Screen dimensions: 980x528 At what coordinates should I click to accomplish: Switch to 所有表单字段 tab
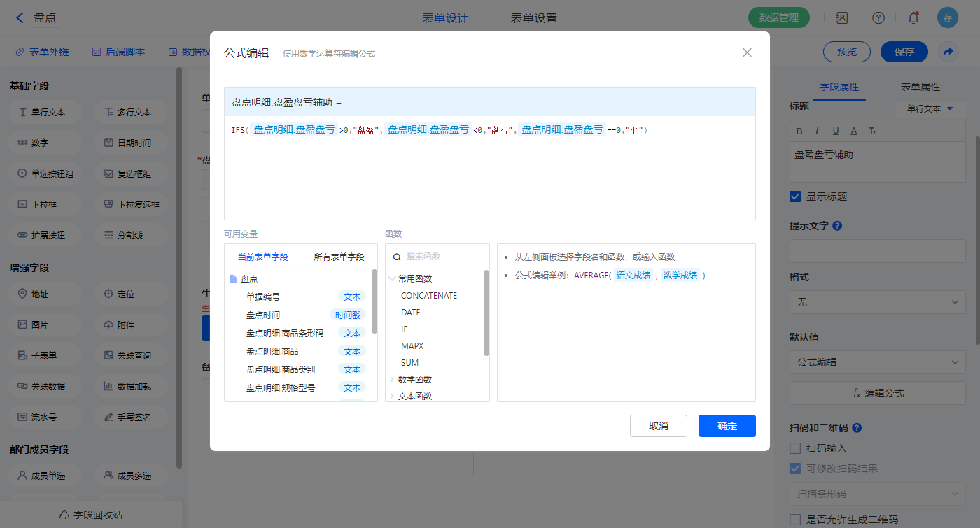click(x=339, y=257)
